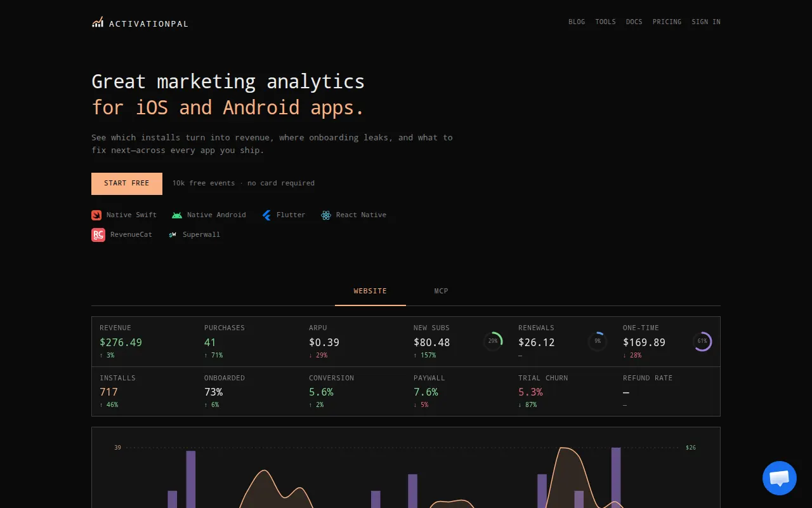Viewport: 812px width, 508px height.
Task: Click the Superwall label
Action: [201, 235]
